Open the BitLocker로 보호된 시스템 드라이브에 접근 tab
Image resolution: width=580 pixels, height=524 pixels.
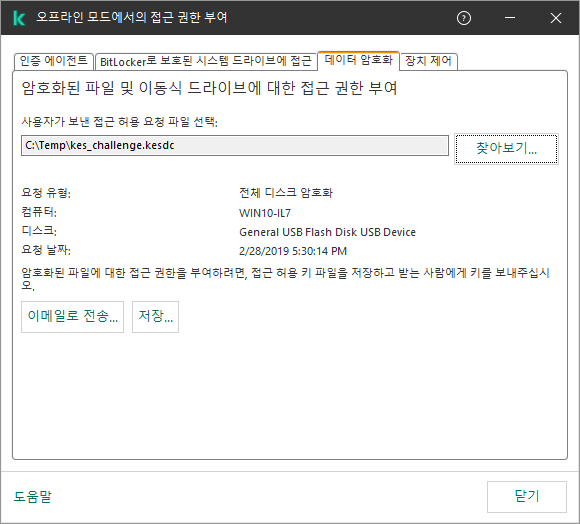(x=206, y=61)
